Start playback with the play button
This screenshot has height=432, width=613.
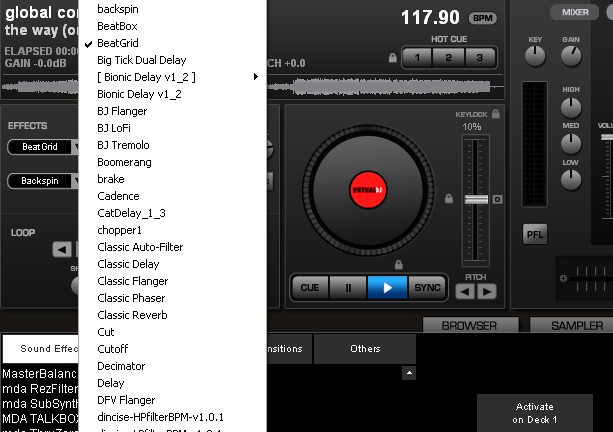[387, 288]
